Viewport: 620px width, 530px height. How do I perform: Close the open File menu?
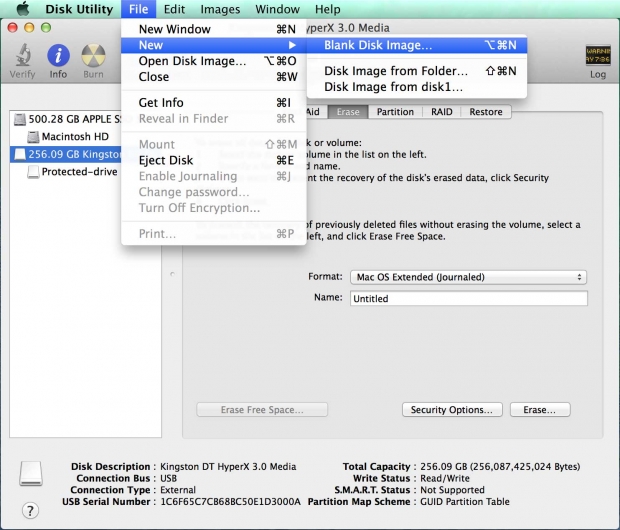138,9
